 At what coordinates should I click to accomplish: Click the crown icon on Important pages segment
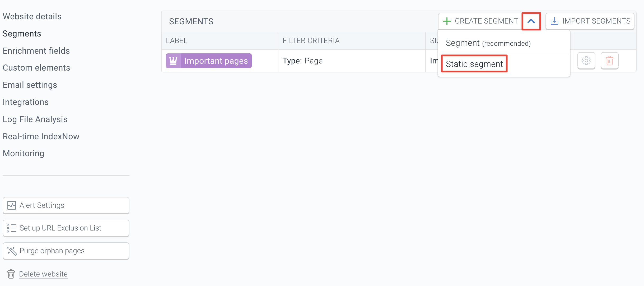coord(173,61)
